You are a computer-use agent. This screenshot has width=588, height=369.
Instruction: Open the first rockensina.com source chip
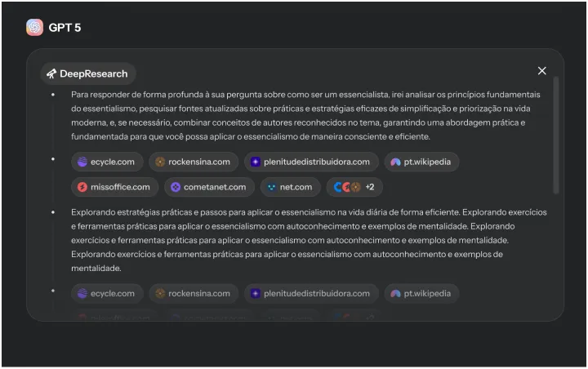point(194,162)
